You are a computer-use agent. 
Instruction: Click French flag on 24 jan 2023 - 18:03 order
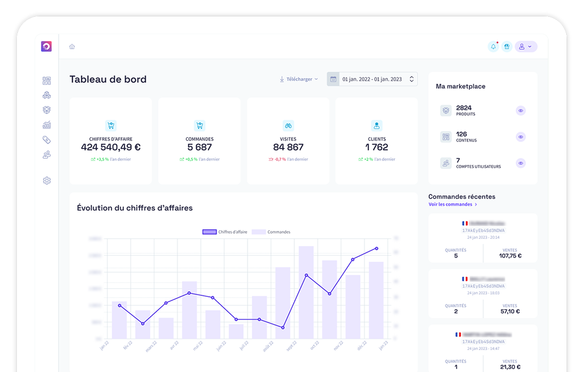pos(465,279)
